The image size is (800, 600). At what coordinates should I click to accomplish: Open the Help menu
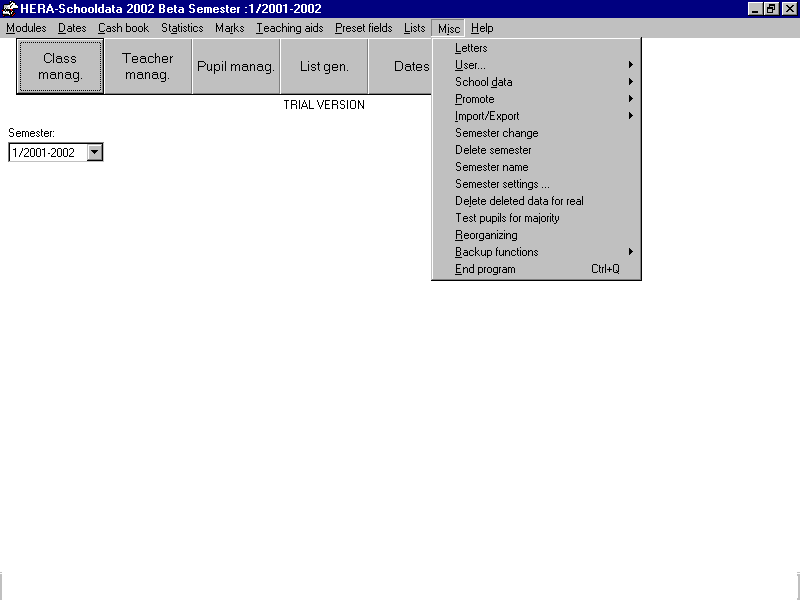pyautogui.click(x=482, y=28)
